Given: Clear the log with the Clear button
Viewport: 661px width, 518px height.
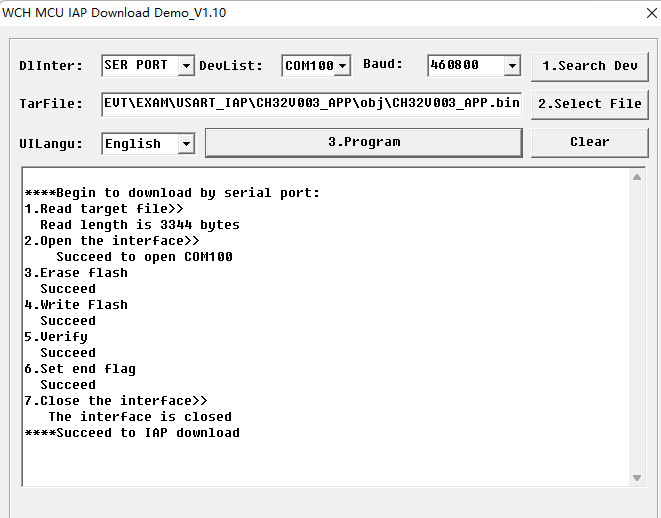Looking at the screenshot, I should (x=589, y=142).
